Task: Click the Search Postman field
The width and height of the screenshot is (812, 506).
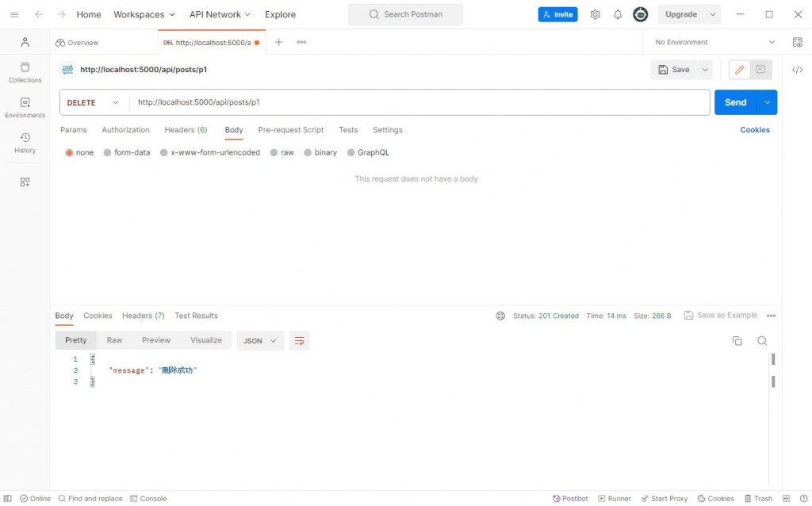Action: click(405, 14)
